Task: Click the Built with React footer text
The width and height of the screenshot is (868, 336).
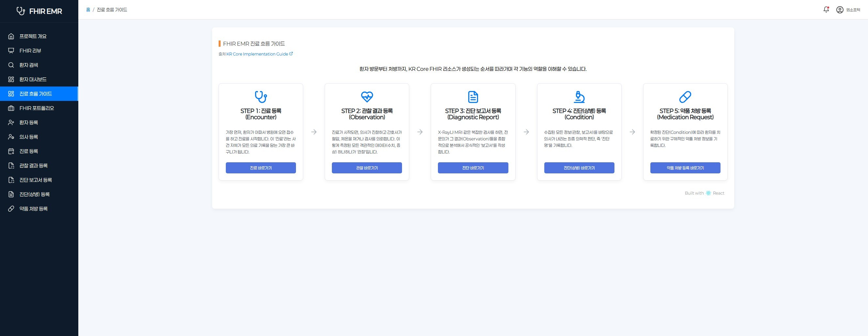Action: [704, 193]
